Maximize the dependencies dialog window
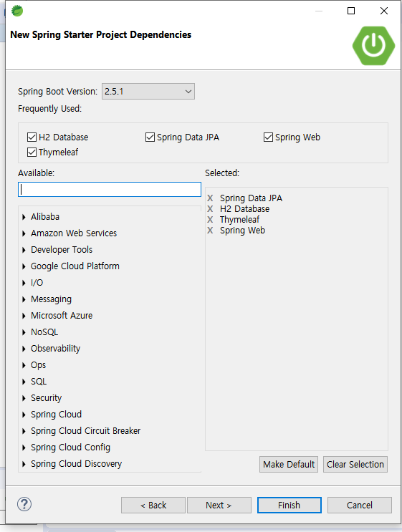 [351, 11]
